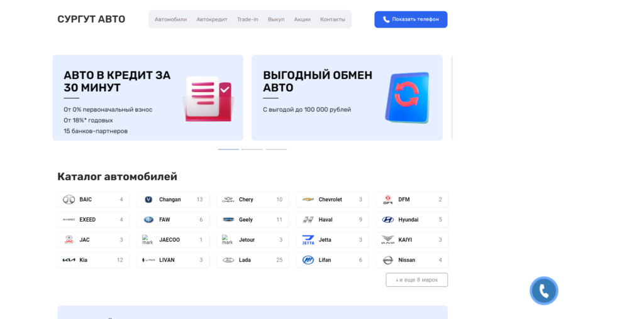Screen dimensions: 644x319
Task: Click the От 0% первоначальный взнос text
Action: [x=108, y=110]
